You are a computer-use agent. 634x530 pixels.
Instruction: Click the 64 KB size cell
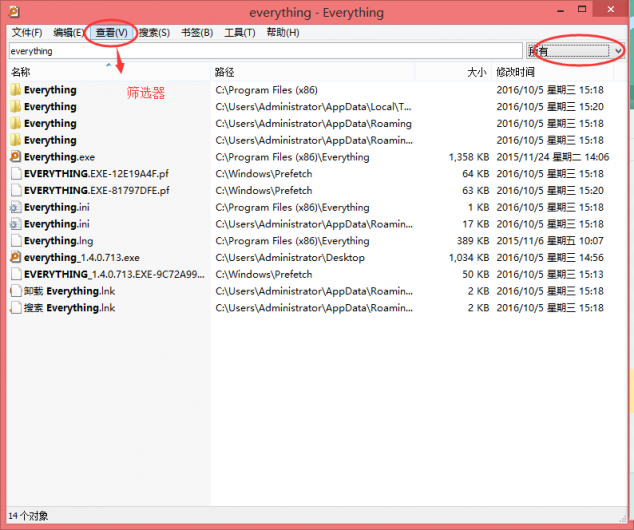[x=476, y=174]
